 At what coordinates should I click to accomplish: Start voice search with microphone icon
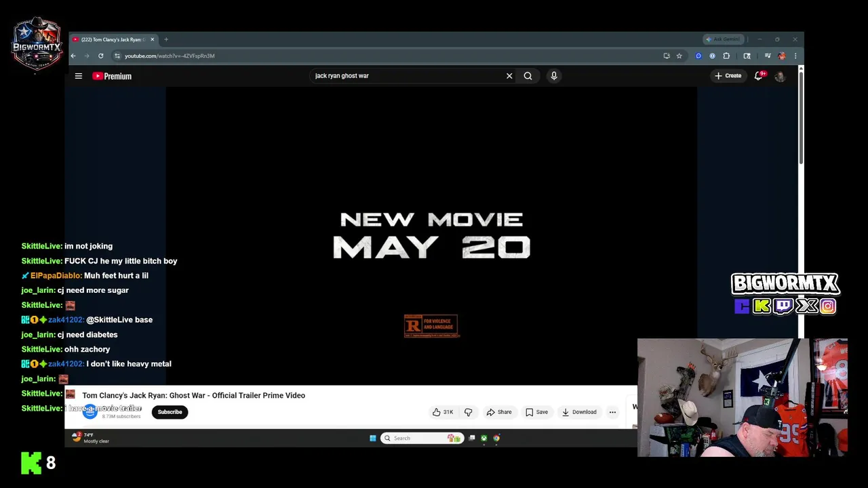pyautogui.click(x=554, y=76)
